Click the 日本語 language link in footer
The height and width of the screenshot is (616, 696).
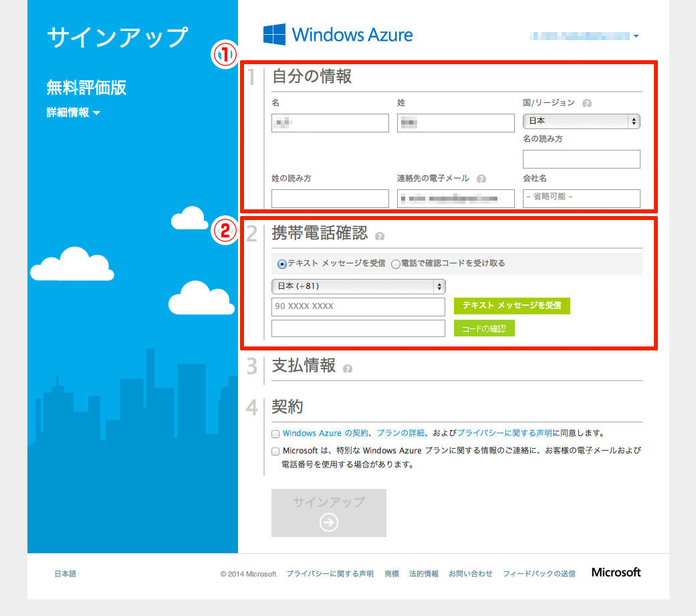[66, 574]
